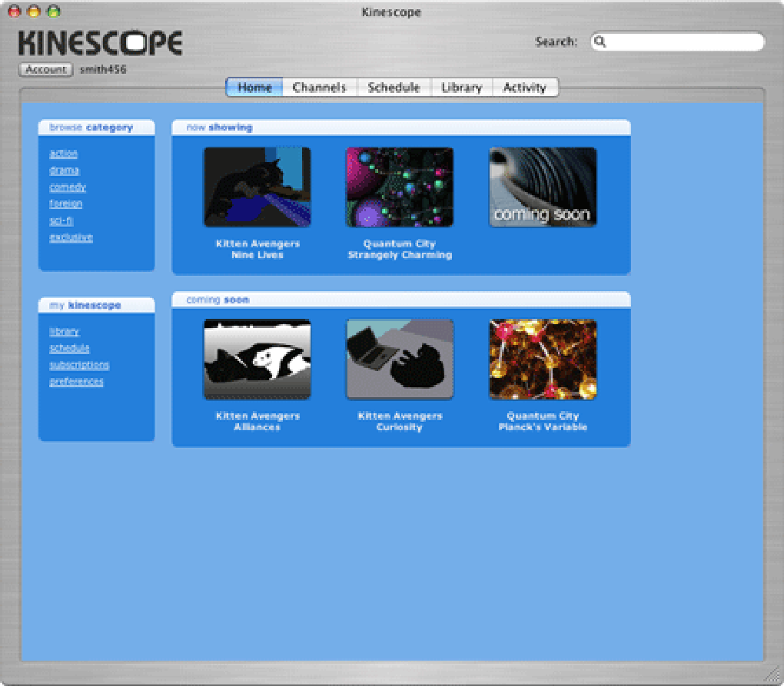Open your preferences

(76, 382)
